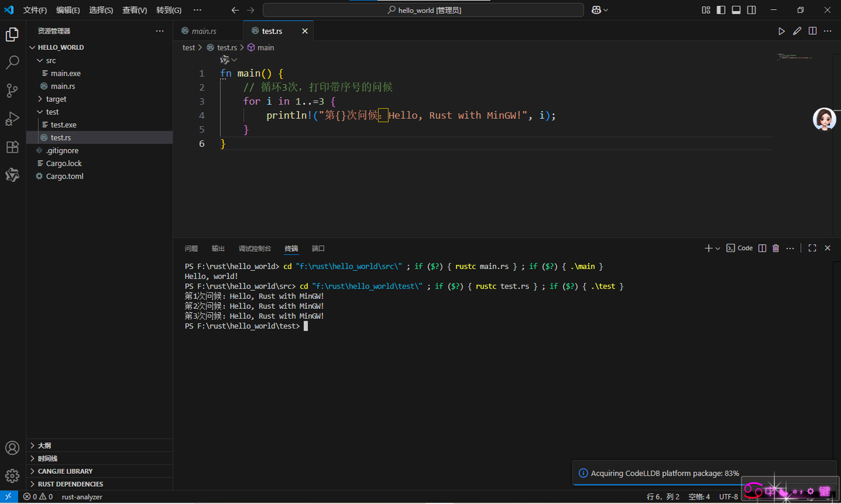Screen dimensions: 841x504
Task: Expand the 时间线 timeline section
Action: coord(99,459)
